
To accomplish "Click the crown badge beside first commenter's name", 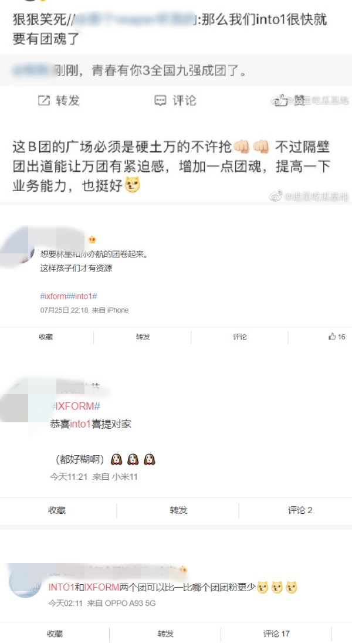I will (x=92, y=239).
